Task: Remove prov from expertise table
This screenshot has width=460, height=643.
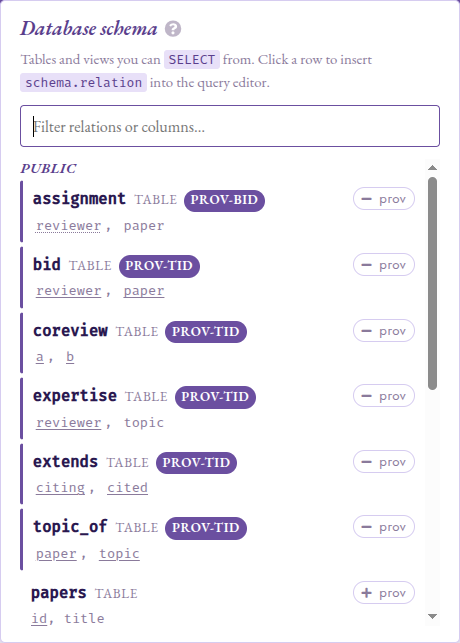Action: [x=384, y=396]
